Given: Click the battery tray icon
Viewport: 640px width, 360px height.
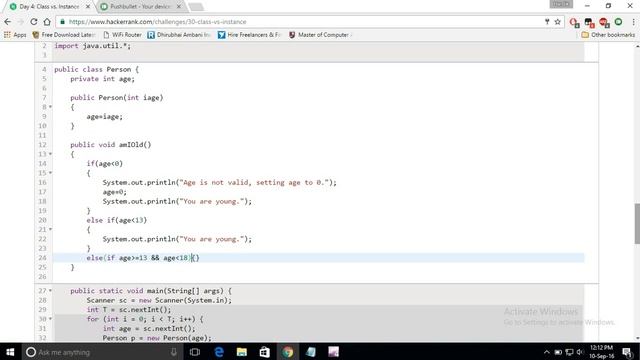Looking at the screenshot, I should click(558, 352).
